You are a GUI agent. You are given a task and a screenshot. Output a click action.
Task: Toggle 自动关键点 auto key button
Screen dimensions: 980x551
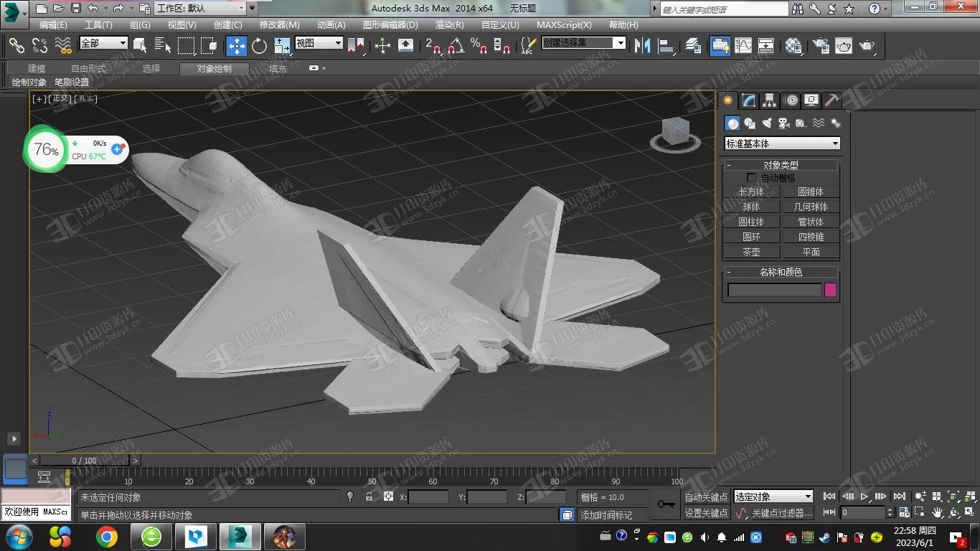point(706,496)
